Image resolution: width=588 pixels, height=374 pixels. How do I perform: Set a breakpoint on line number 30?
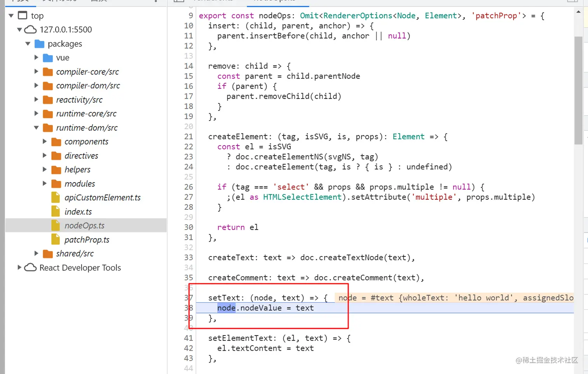(189, 227)
